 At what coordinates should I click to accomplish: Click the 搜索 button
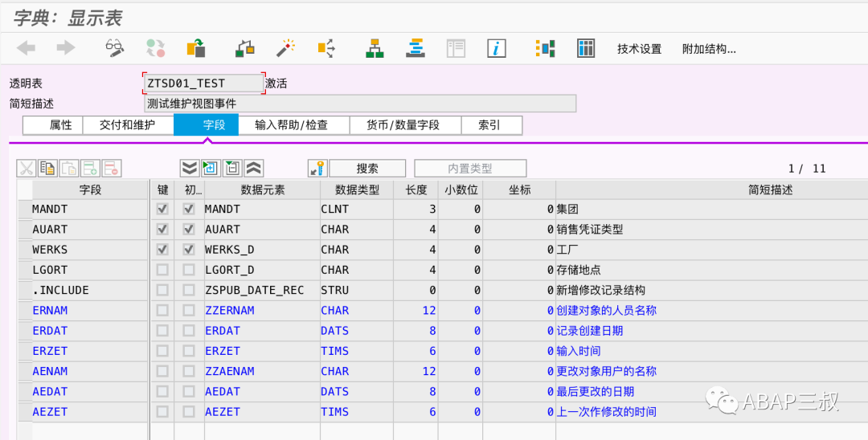(x=367, y=168)
